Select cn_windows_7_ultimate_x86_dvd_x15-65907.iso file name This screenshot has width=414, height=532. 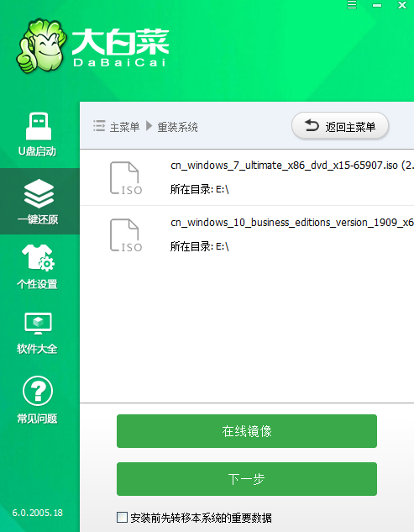[x=284, y=166]
